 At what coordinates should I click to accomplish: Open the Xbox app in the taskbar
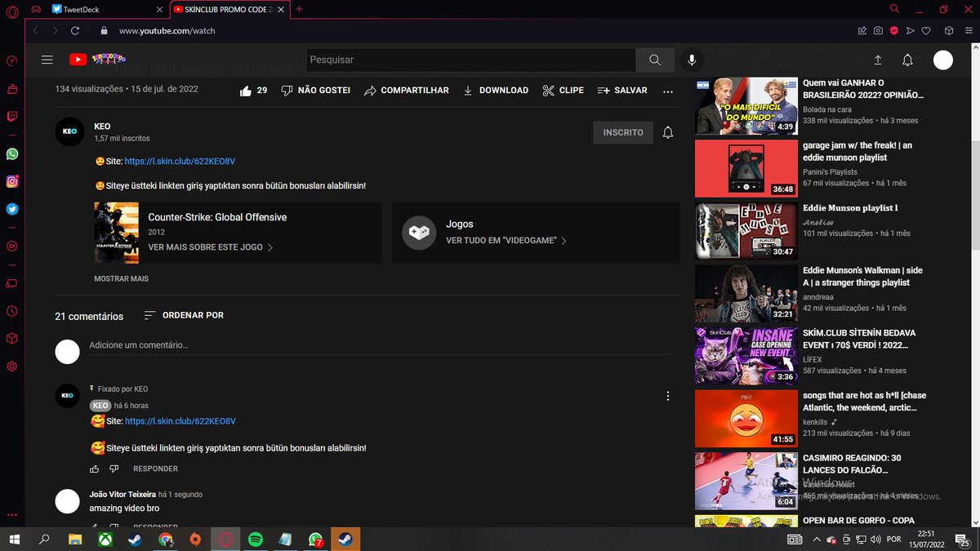point(105,540)
